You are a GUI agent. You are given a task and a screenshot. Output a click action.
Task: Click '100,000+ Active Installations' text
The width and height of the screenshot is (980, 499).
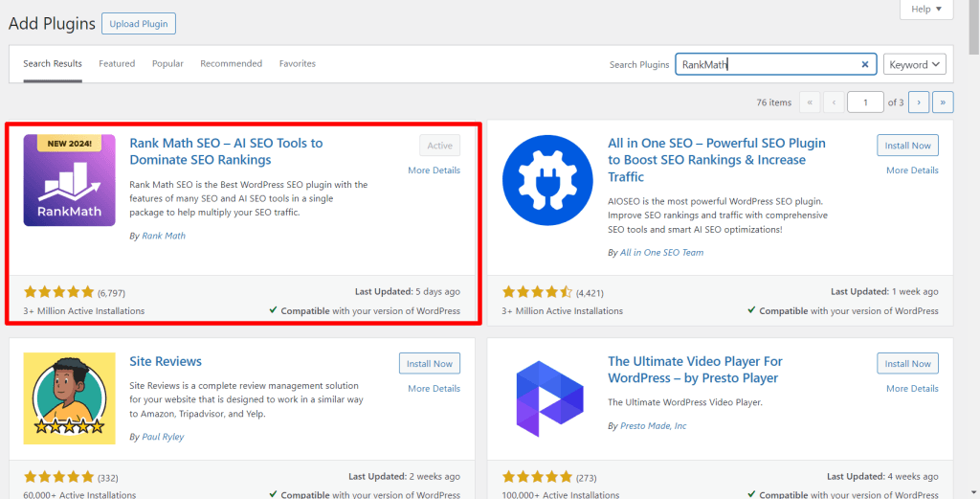(561, 494)
